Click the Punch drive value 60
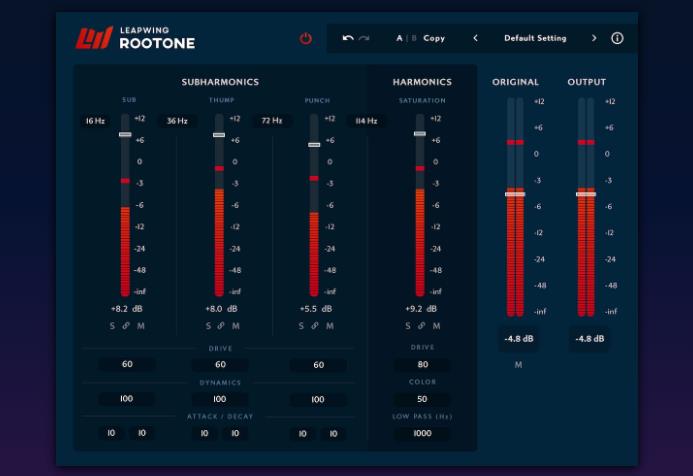 point(318,365)
